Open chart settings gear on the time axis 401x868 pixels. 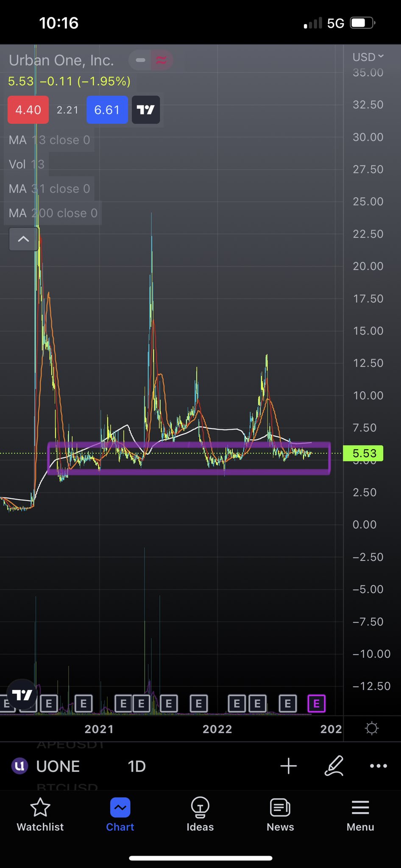tap(372, 729)
